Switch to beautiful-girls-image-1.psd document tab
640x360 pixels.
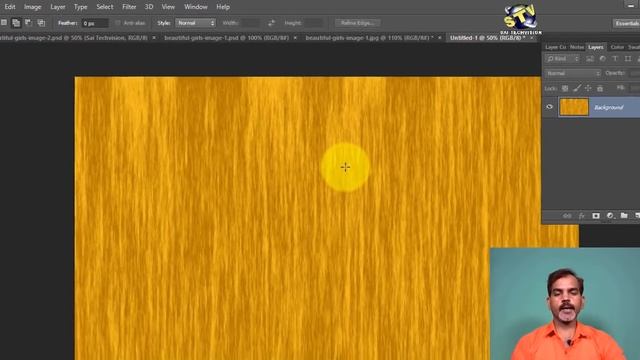[227, 38]
